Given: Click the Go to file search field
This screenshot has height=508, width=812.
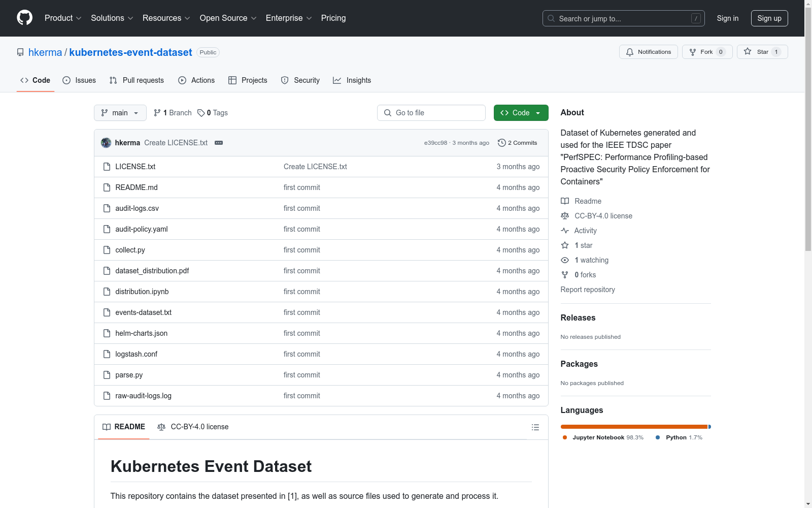Looking at the screenshot, I should point(431,113).
